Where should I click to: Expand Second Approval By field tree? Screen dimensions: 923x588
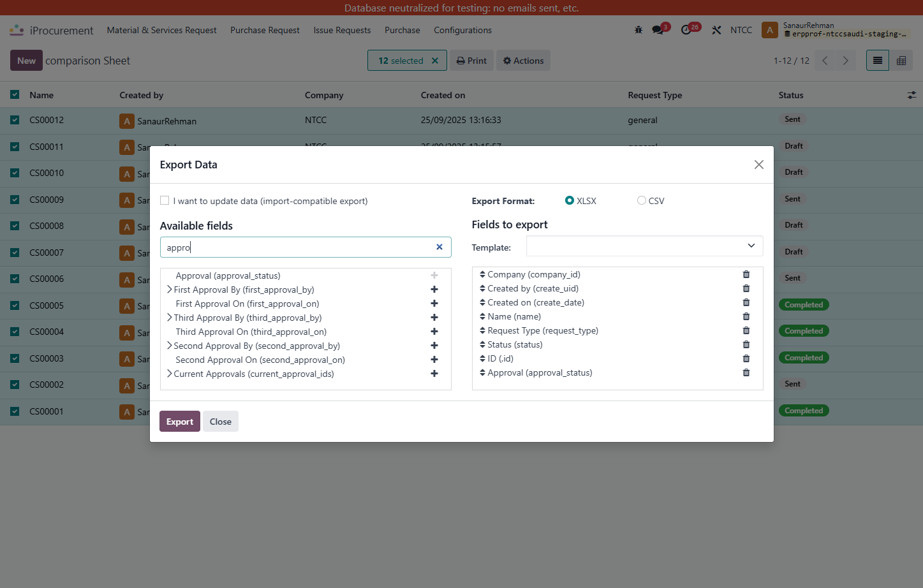tap(170, 346)
